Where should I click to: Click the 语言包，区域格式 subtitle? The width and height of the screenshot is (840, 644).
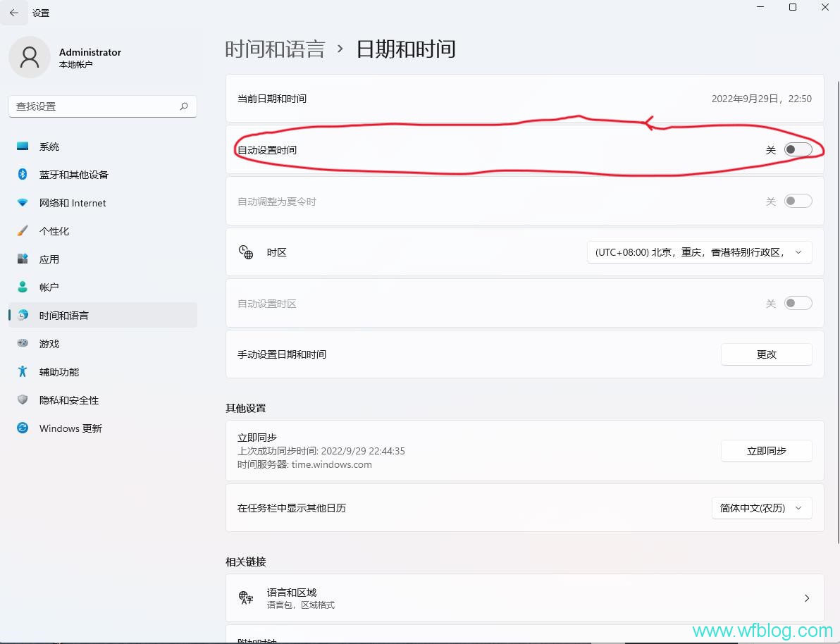tap(300, 605)
